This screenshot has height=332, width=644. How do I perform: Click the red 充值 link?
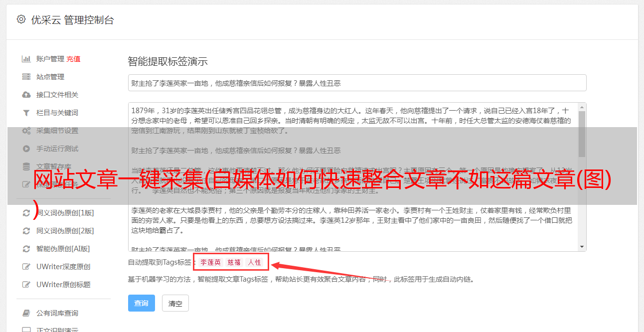coord(73,59)
